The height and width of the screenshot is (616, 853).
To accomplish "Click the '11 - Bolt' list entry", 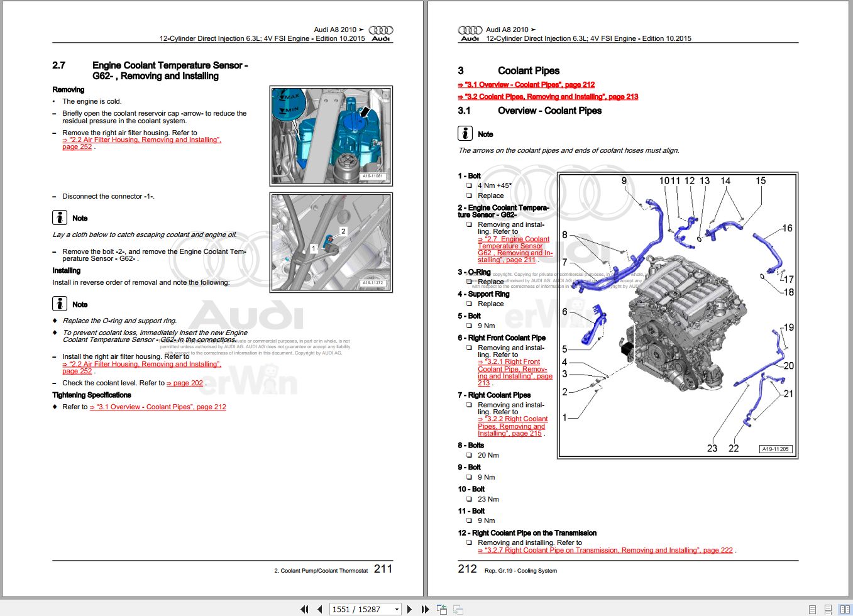I will click(471, 511).
